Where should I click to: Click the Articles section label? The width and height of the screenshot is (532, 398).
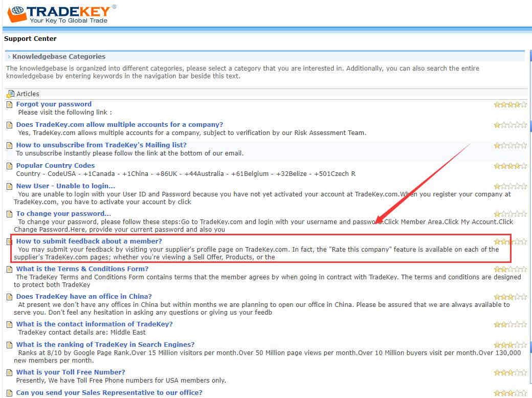[28, 94]
